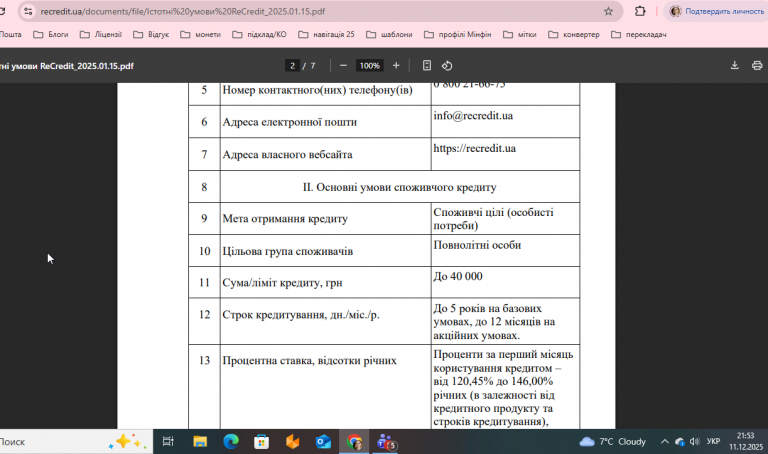Open the 'монети' bookmark folder

[x=201, y=34]
